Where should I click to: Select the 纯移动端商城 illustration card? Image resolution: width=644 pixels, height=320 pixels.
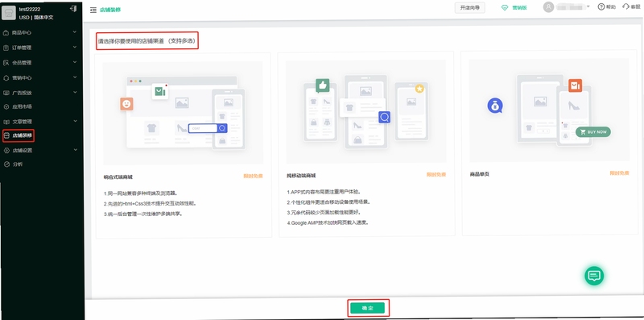366,111
